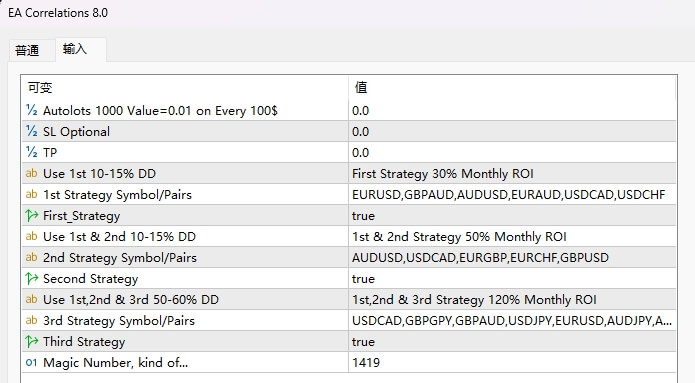Select the SL Optional label
The height and width of the screenshot is (383, 695).
[76, 131]
